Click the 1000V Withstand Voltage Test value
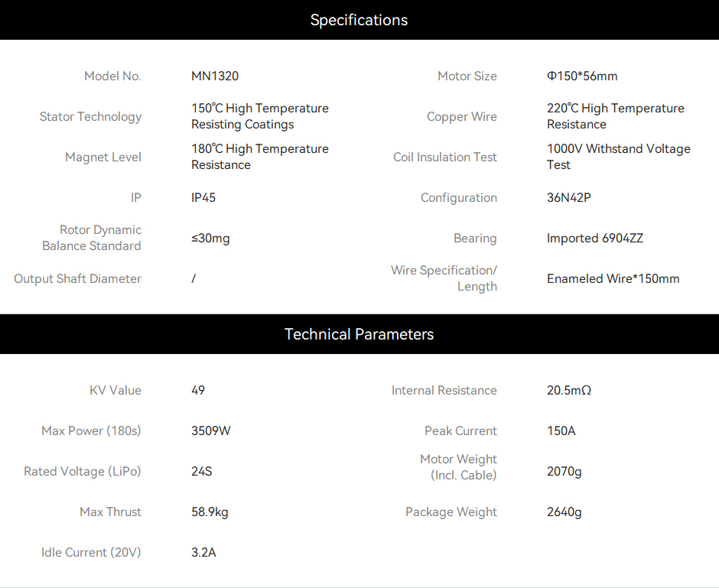Viewport: 719px width, 588px height. [x=619, y=157]
